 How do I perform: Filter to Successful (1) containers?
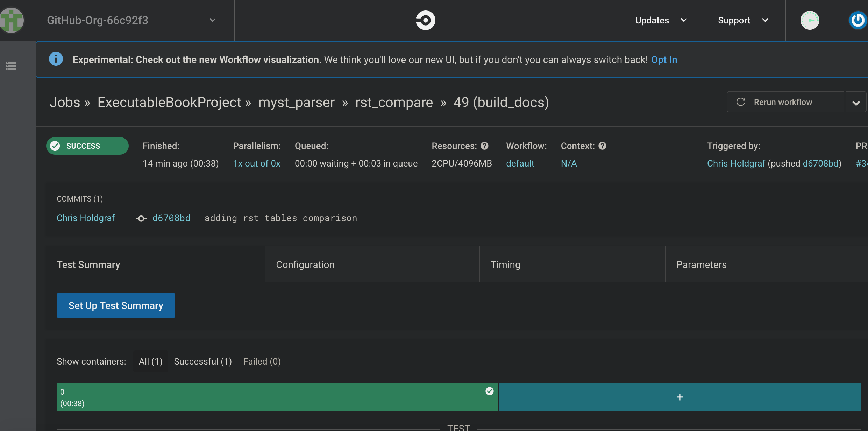(203, 361)
